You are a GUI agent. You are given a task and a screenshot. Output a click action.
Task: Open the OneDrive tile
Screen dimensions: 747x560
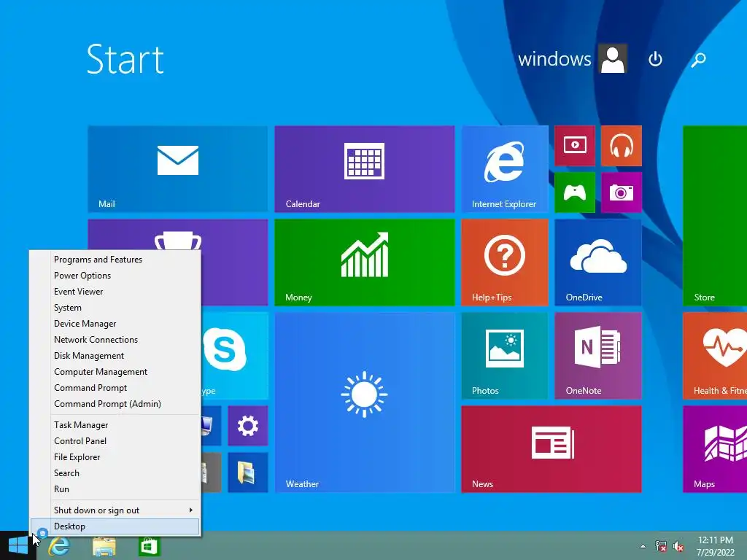(598, 262)
